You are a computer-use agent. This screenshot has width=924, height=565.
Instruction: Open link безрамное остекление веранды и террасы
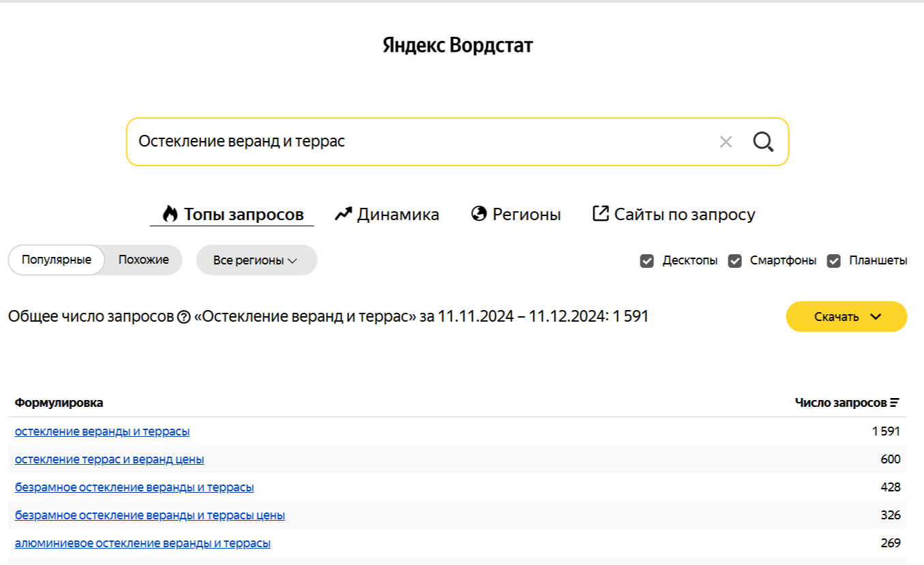coord(134,487)
